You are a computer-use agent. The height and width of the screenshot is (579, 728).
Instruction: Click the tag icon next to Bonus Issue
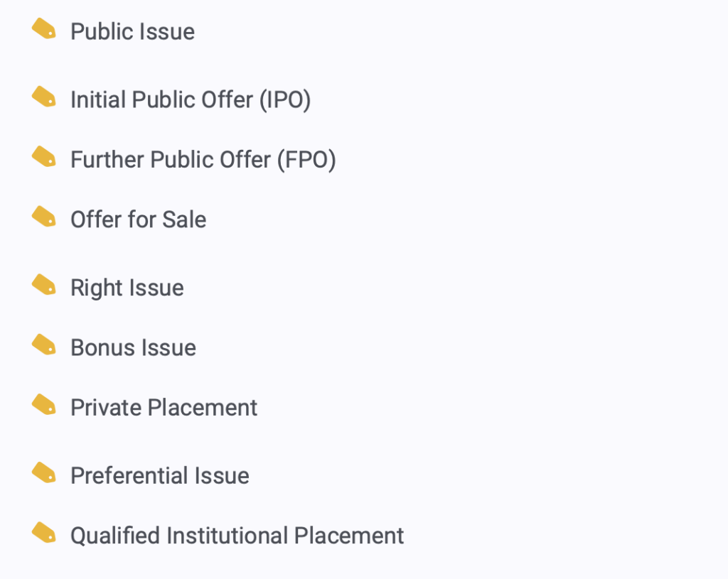pos(43,345)
